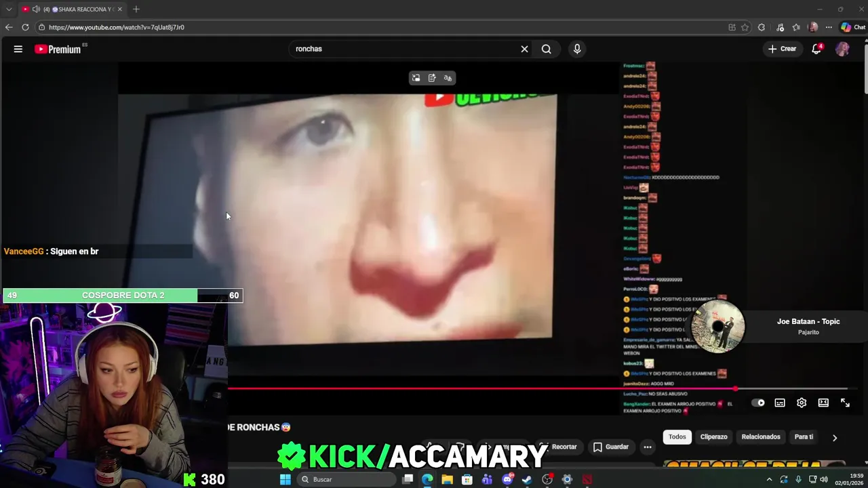Enter fullscreen in video player
The width and height of the screenshot is (868, 488).
pos(845,403)
